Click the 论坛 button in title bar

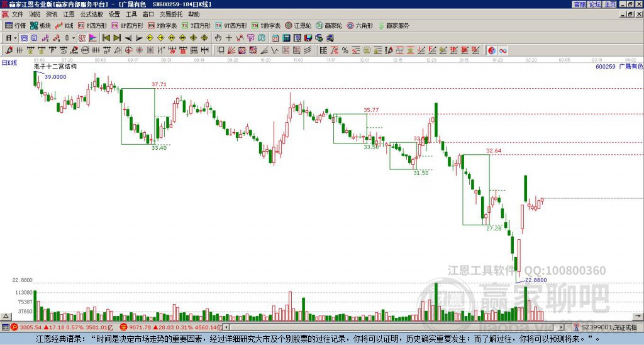coord(595,4)
